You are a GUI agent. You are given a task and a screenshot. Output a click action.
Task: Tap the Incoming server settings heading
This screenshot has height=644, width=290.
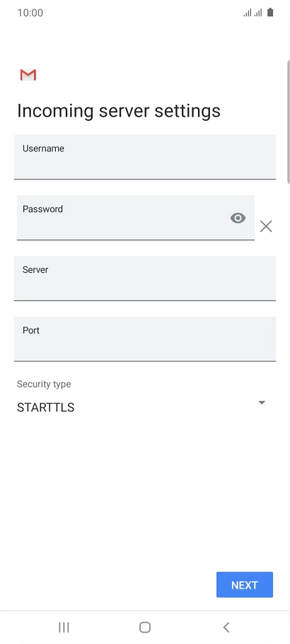click(x=119, y=111)
